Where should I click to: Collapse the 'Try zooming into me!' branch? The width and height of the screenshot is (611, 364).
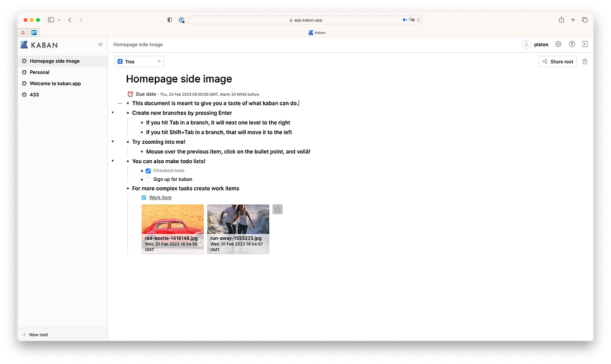tap(113, 142)
